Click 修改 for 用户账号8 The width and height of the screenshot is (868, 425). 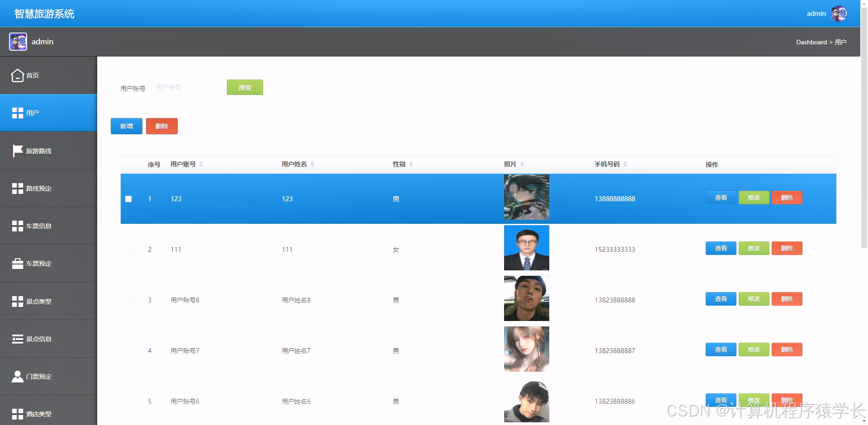coord(754,299)
